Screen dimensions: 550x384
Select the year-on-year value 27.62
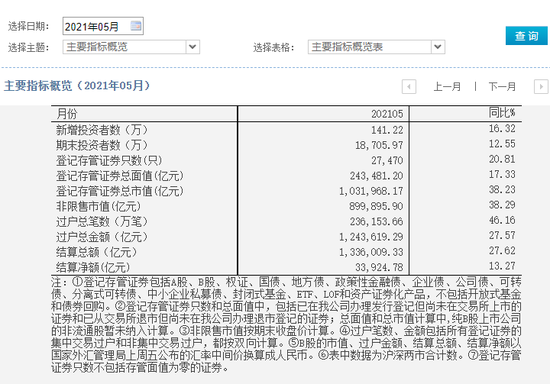(502, 251)
